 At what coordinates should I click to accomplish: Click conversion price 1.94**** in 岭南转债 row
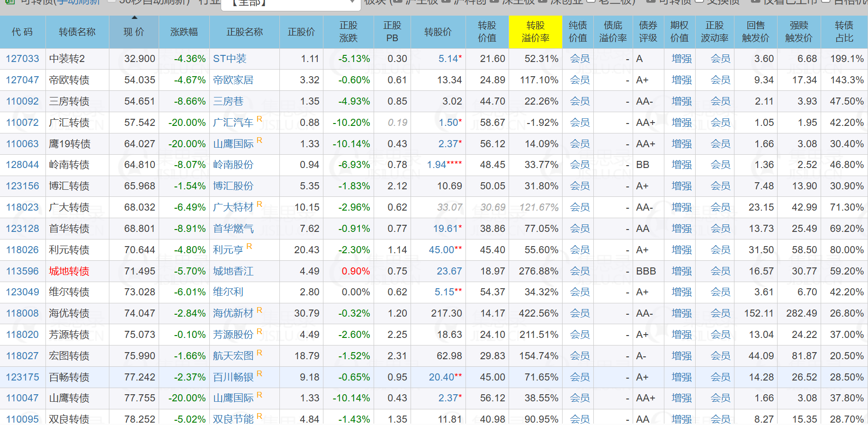(x=444, y=165)
